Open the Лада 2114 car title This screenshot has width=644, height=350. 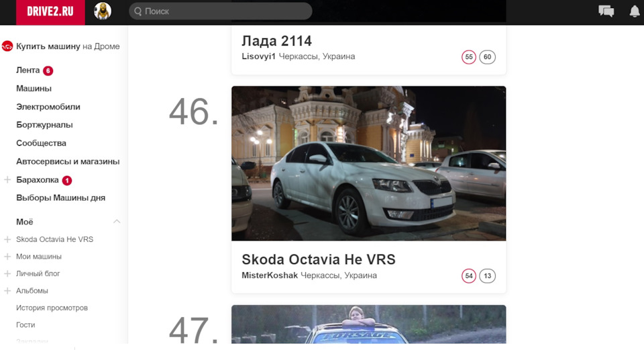tap(276, 41)
